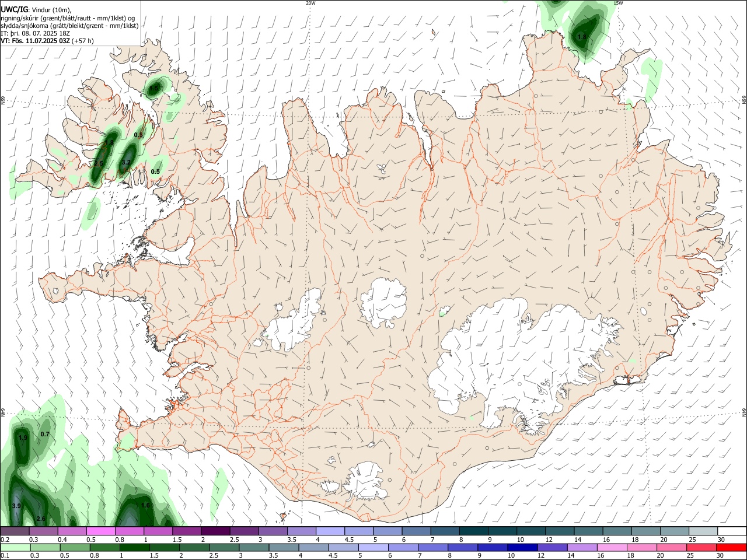This screenshot has width=747, height=560.
Task: Click the 3.9 rainfall value in southwest sea
Action: click(16, 506)
